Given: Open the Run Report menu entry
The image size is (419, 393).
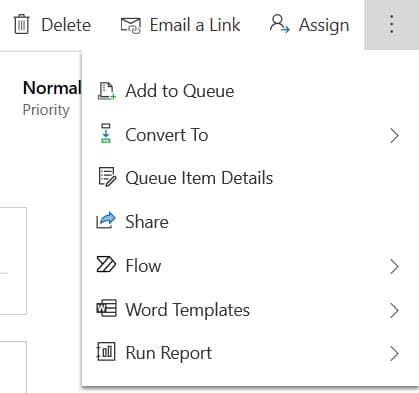Looking at the screenshot, I should (x=168, y=353).
